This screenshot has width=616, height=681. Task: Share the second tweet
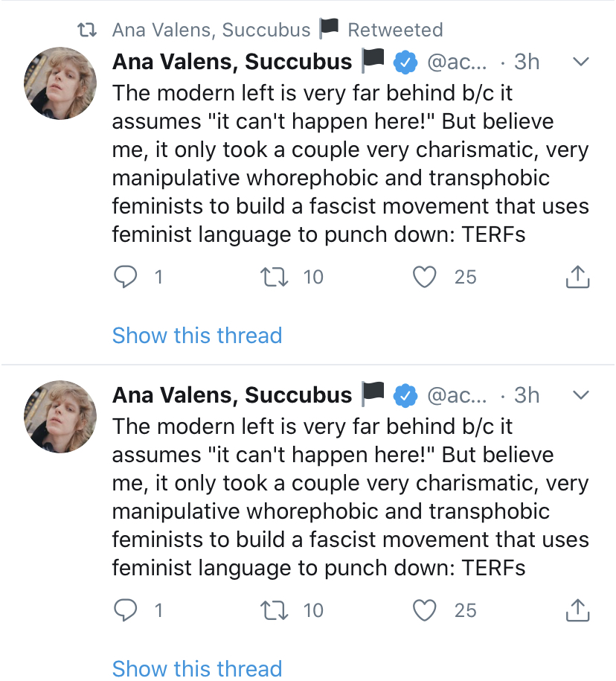point(577,610)
